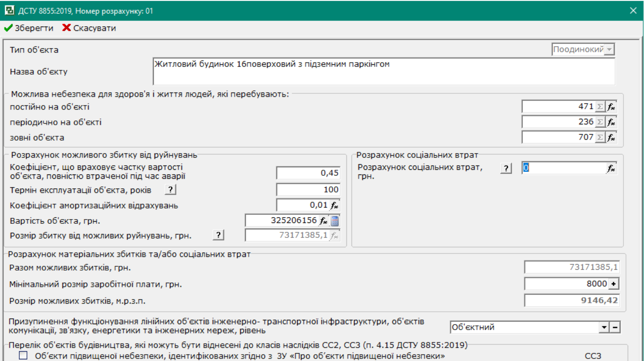
Task: Click the field with value 236
Action: coord(558,122)
